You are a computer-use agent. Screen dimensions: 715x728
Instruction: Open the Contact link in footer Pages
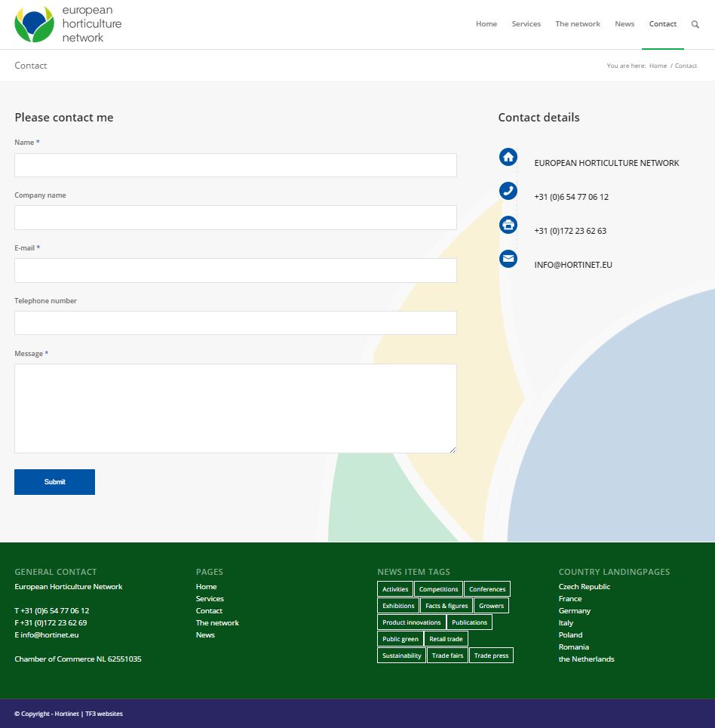pos(209,610)
